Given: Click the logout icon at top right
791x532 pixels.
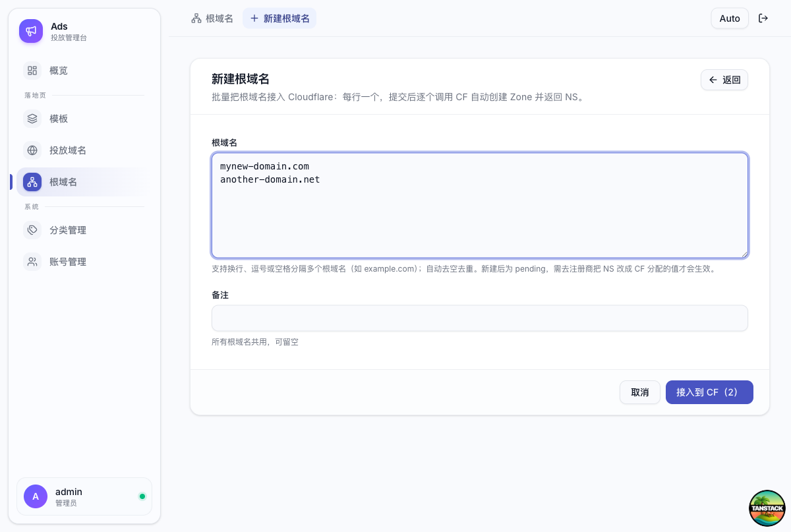Looking at the screenshot, I should (763, 18).
